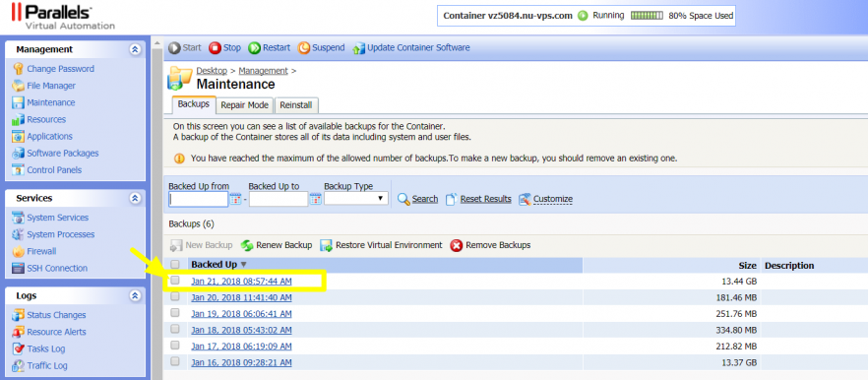The width and height of the screenshot is (868, 380).
Task: Open the Backed Up from calendar picker
Action: (x=235, y=200)
